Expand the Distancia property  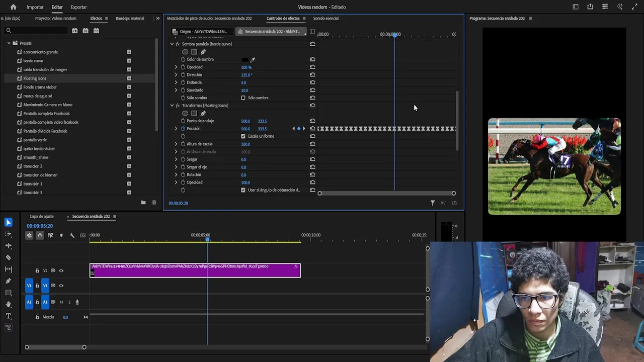point(176,82)
